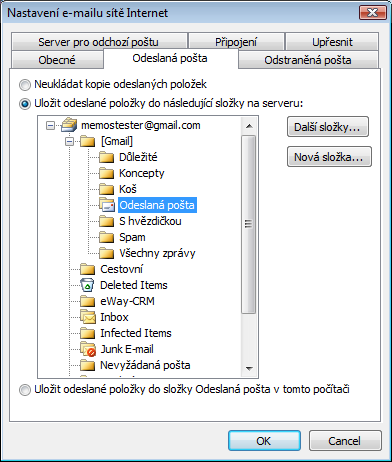Select the highlighted Odeslaná pošta tree item
392x462 pixels.
click(157, 205)
